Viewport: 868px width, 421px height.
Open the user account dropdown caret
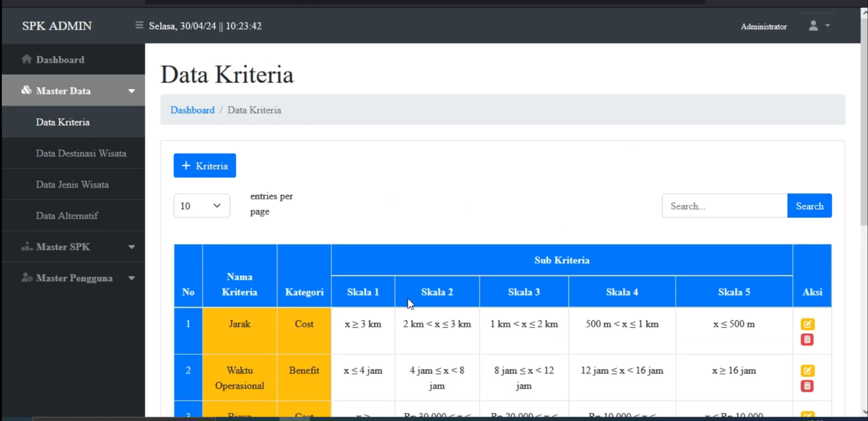pyautogui.click(x=828, y=25)
